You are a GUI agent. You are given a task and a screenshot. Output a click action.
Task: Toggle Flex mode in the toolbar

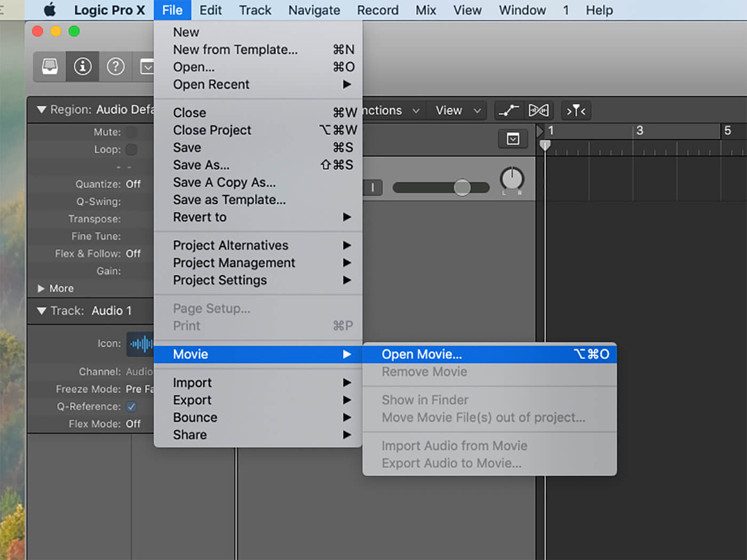click(x=539, y=110)
